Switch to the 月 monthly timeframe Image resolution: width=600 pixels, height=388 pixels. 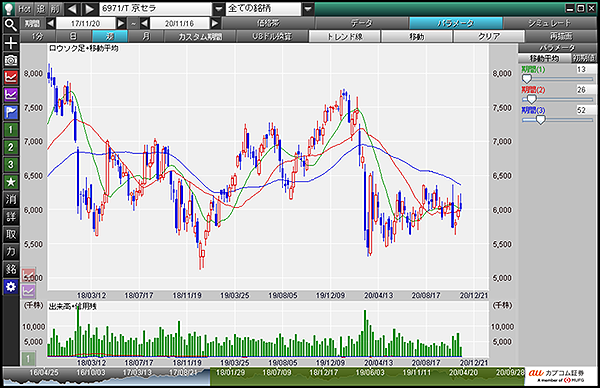click(146, 36)
